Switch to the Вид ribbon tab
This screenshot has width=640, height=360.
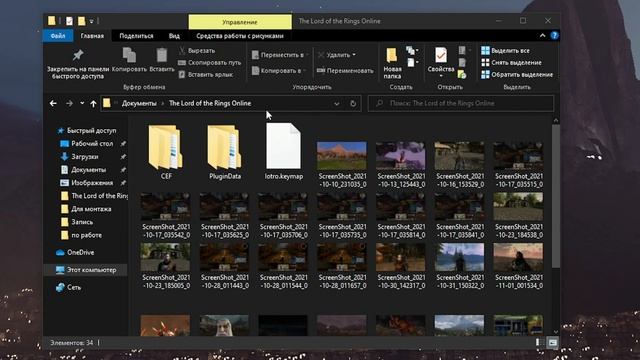(174, 36)
